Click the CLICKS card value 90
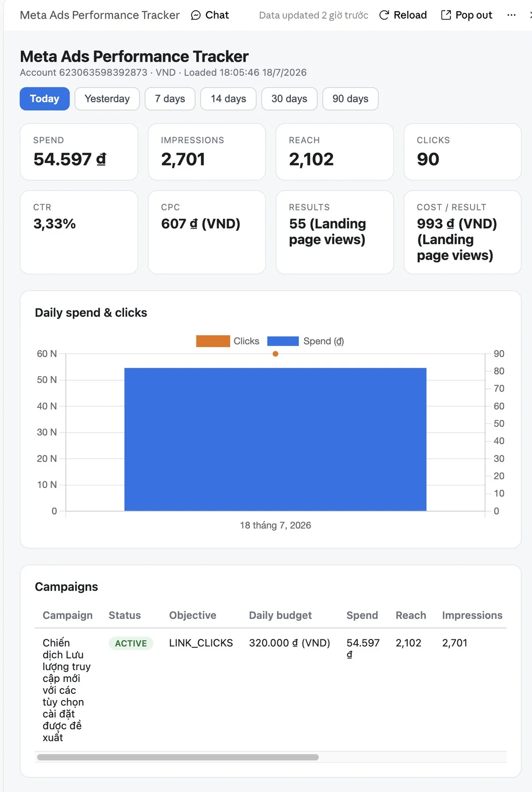 pos(428,159)
